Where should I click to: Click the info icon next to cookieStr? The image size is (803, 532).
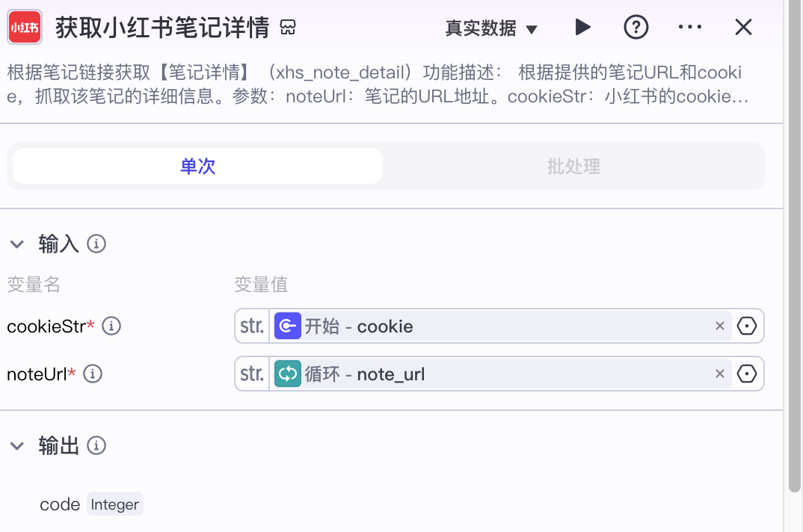click(111, 326)
